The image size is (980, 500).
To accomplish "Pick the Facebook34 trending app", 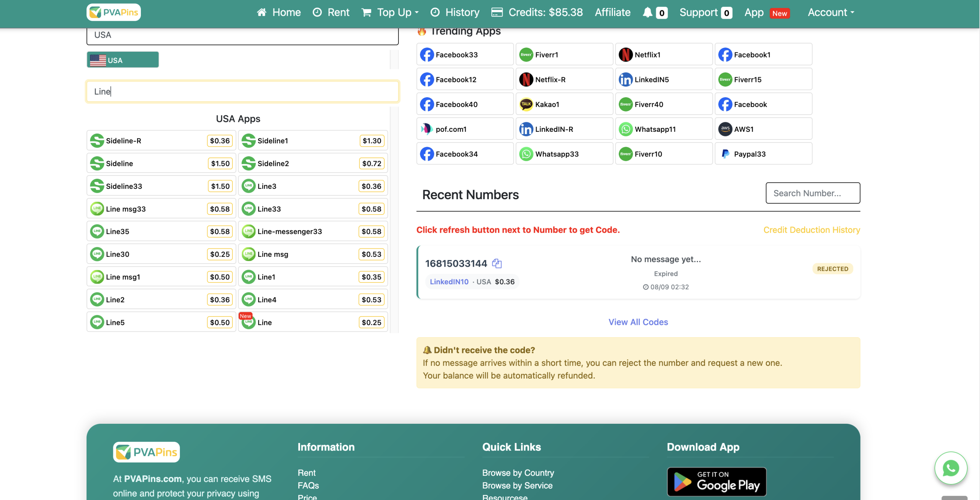I will [465, 154].
